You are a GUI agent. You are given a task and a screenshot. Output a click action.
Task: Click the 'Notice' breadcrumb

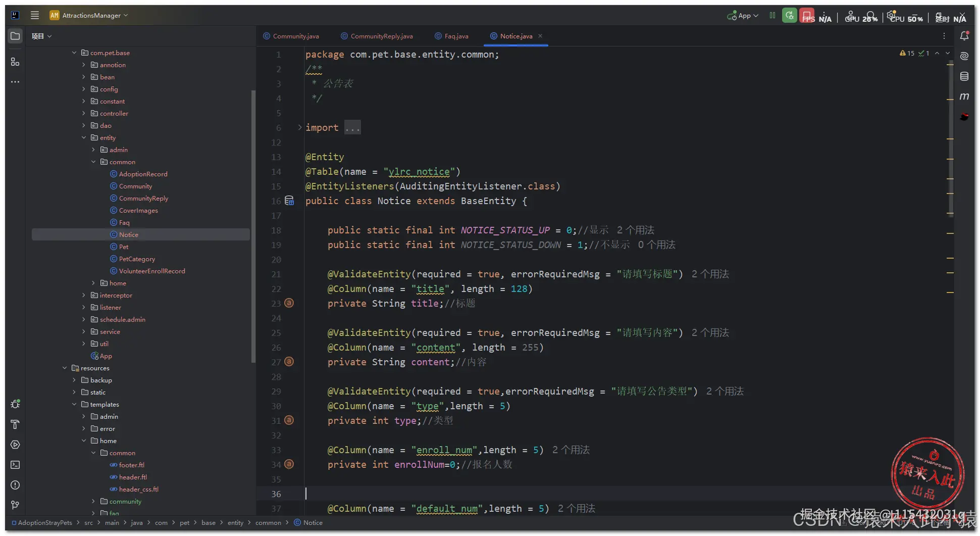click(x=313, y=523)
